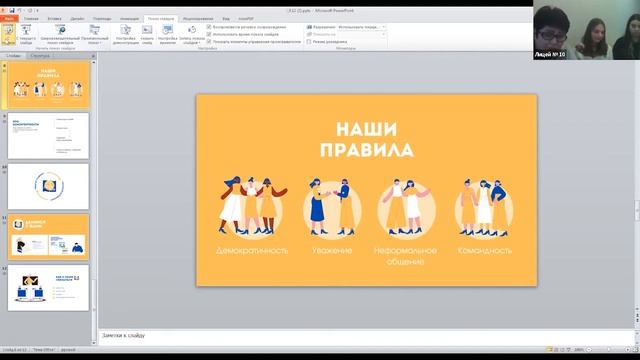Switch to the Вставка ribbon tab

point(54,19)
